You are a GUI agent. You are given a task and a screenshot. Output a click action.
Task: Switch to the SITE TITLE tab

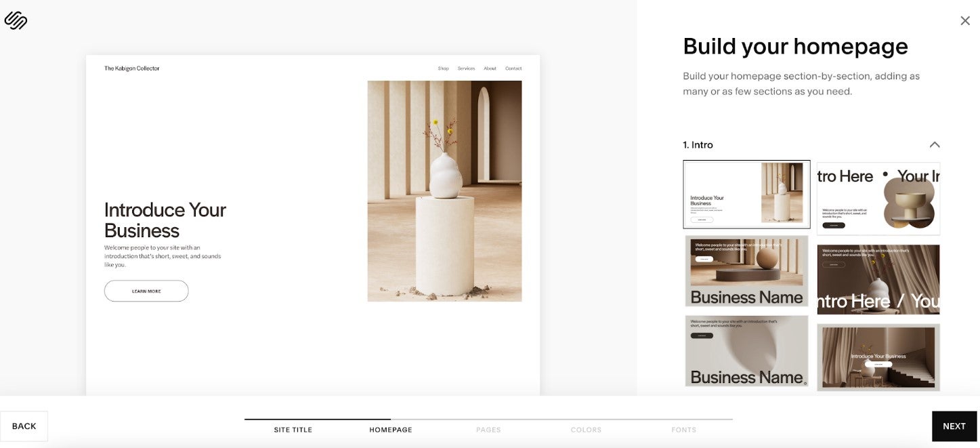[293, 429]
